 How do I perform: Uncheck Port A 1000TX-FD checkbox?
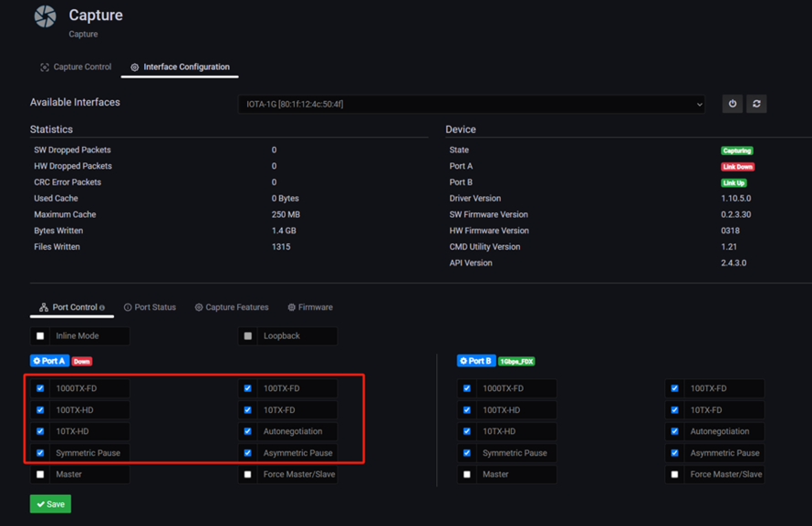coord(40,388)
